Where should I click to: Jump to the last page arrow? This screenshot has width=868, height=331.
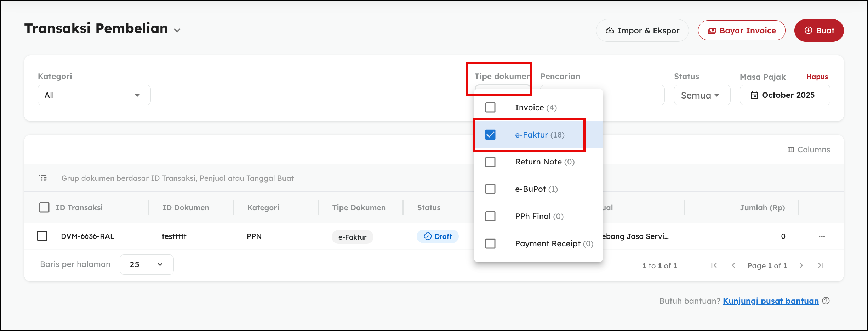821,265
